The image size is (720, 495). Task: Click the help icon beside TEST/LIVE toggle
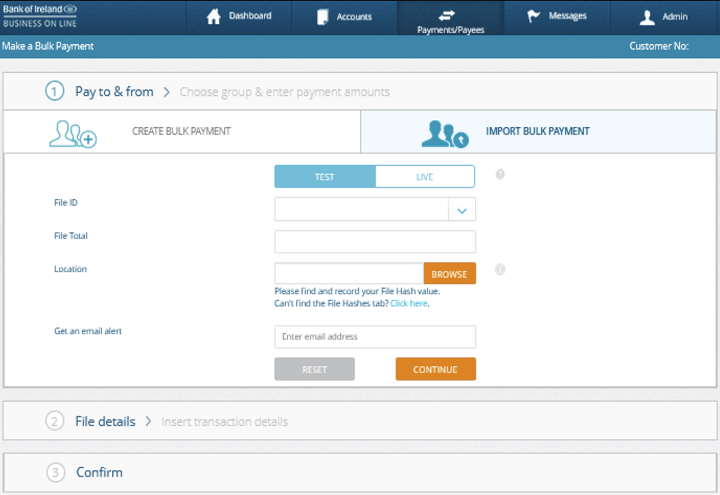tap(500, 175)
